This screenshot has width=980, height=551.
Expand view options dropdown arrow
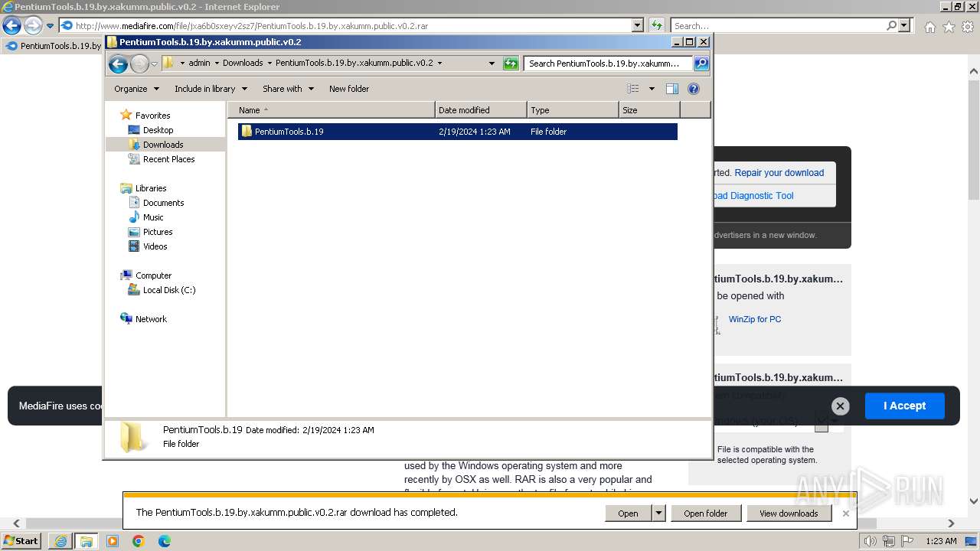(652, 89)
